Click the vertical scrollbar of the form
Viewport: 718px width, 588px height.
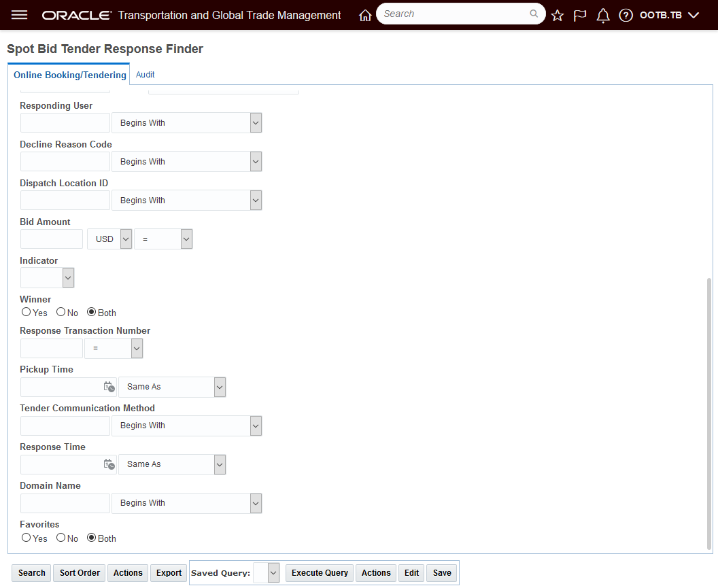tap(709, 413)
